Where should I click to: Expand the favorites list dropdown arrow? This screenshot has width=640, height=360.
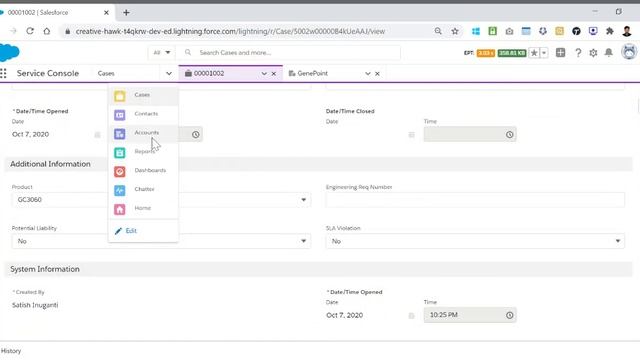(544, 53)
